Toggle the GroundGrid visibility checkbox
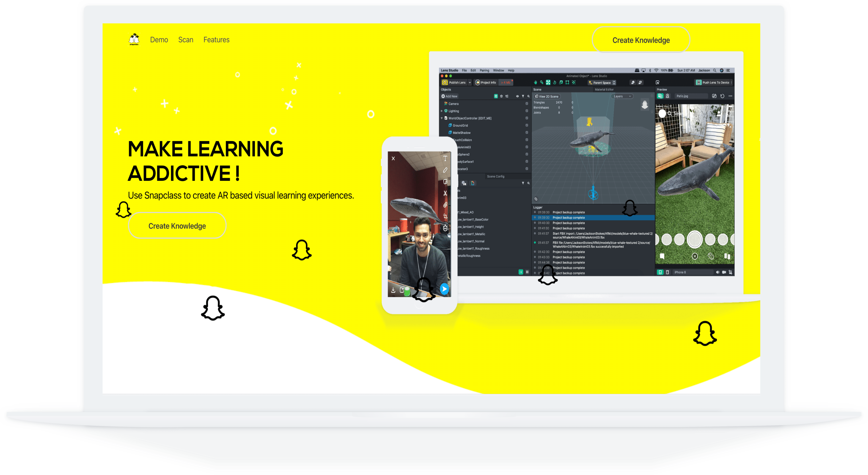The width and height of the screenshot is (868, 475). click(x=527, y=125)
